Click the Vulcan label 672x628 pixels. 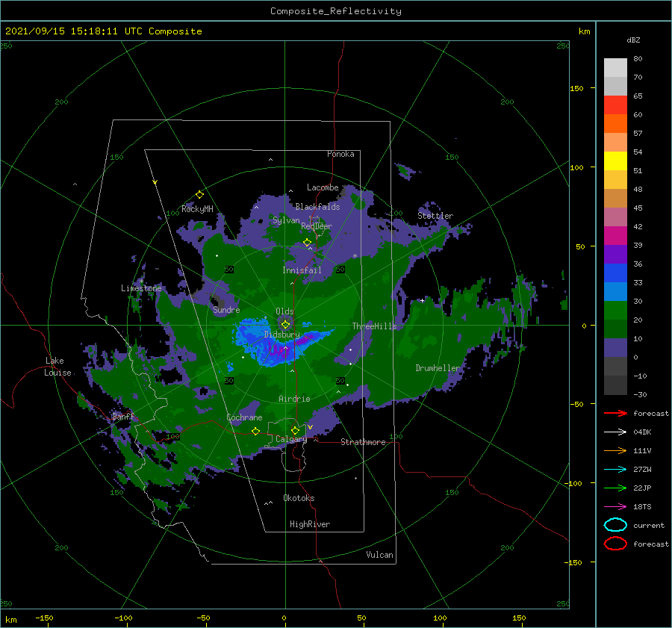(380, 555)
